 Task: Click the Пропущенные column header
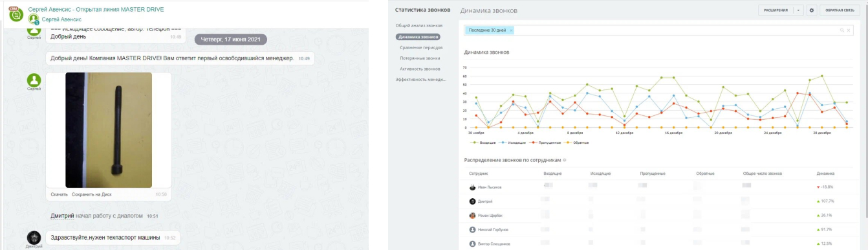tap(653, 174)
